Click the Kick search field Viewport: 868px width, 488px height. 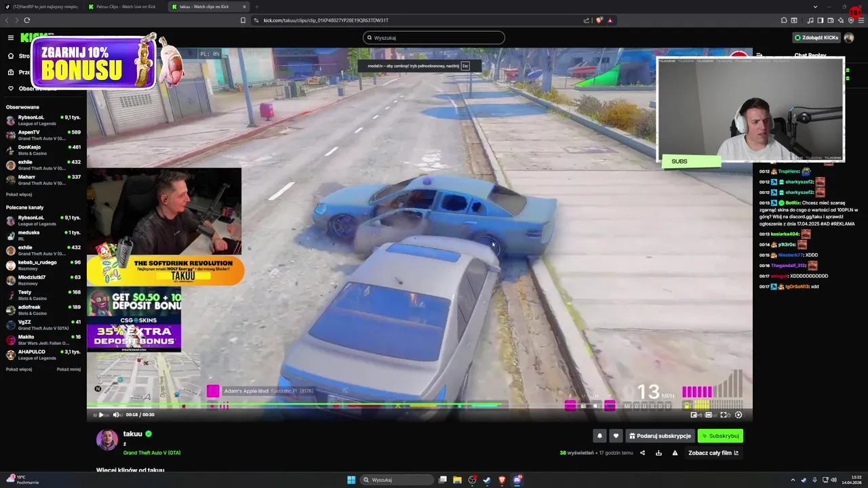coord(434,38)
